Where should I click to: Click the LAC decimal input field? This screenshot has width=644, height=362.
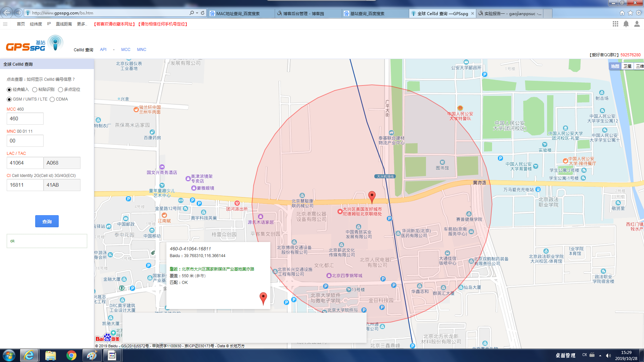pos(25,163)
